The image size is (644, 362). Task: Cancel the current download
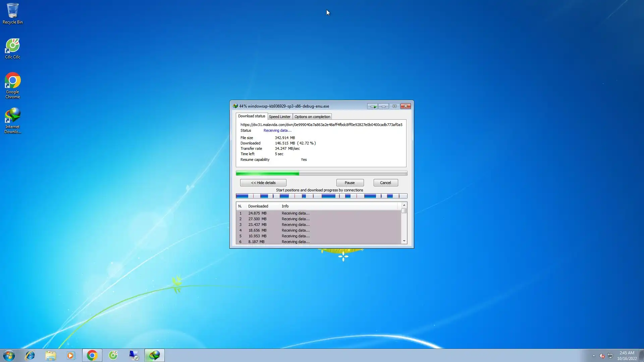(x=385, y=183)
